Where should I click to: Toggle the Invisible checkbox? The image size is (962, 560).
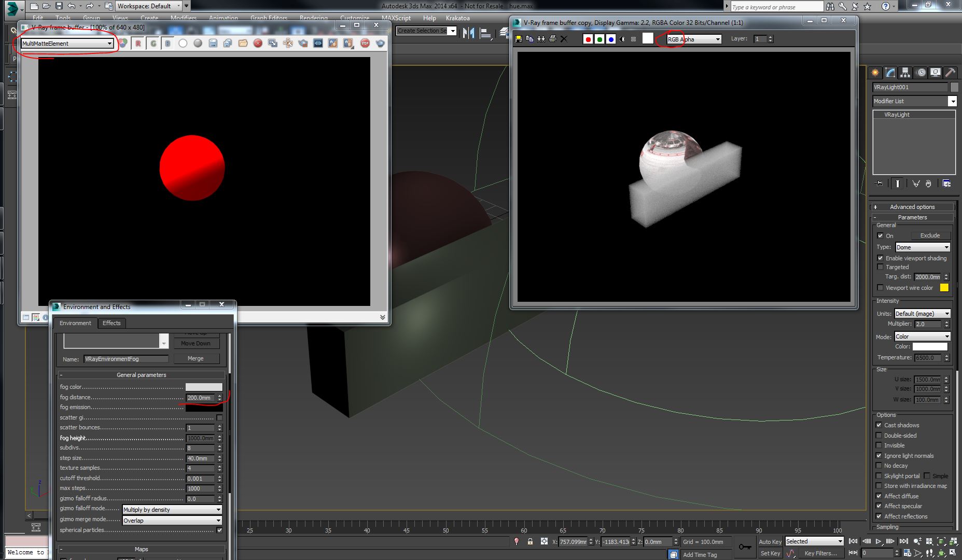879,445
